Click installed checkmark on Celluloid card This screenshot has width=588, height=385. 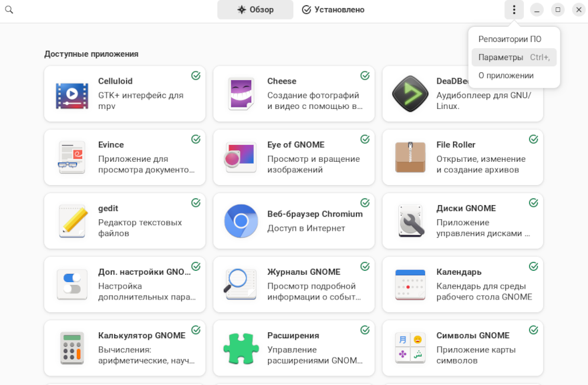pyautogui.click(x=196, y=76)
